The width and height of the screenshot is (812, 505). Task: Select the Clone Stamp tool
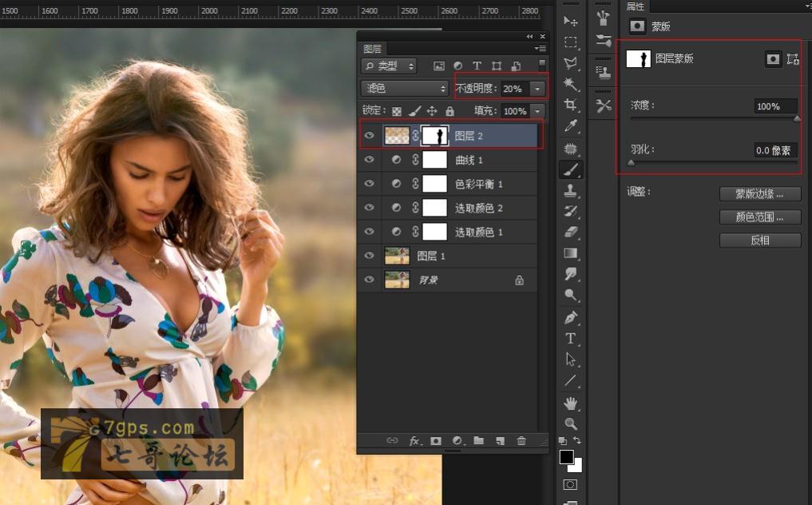point(571,190)
